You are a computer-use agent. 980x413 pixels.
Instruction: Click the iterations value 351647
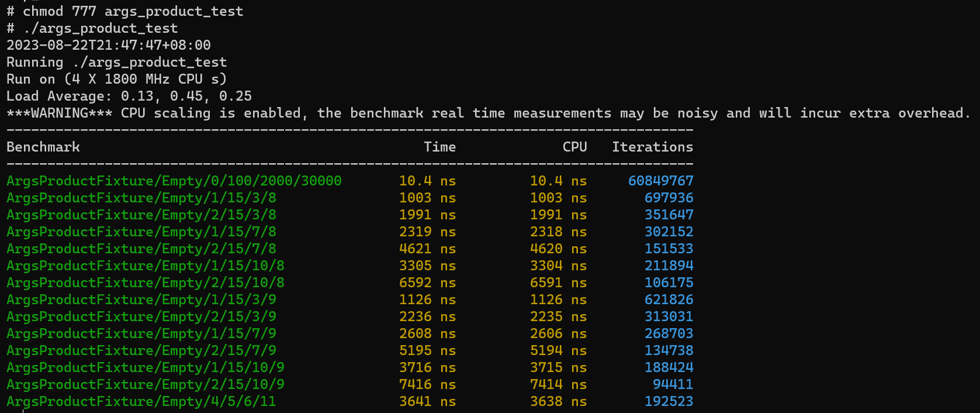[x=669, y=215]
